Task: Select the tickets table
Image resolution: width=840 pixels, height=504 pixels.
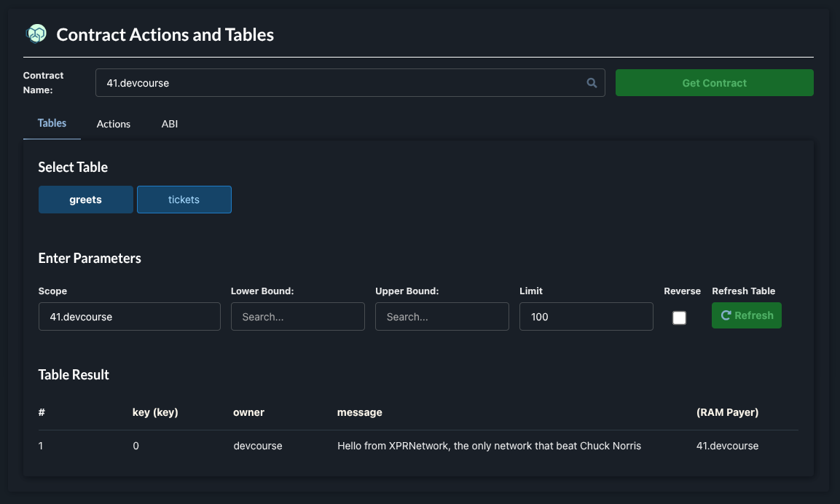Action: 184,200
